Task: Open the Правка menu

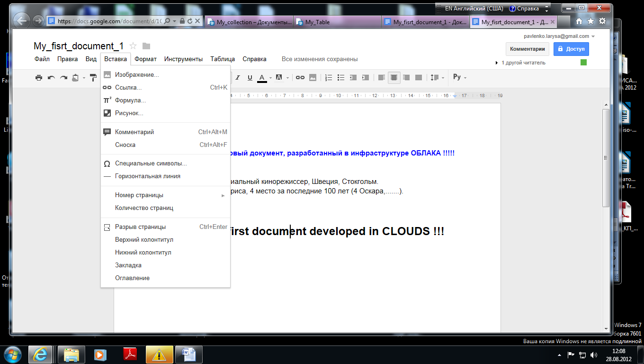Action: tap(68, 59)
